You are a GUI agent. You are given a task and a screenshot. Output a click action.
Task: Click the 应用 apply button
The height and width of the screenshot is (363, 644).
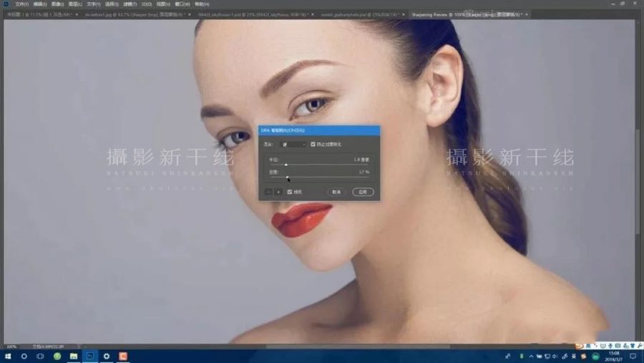[x=363, y=192]
